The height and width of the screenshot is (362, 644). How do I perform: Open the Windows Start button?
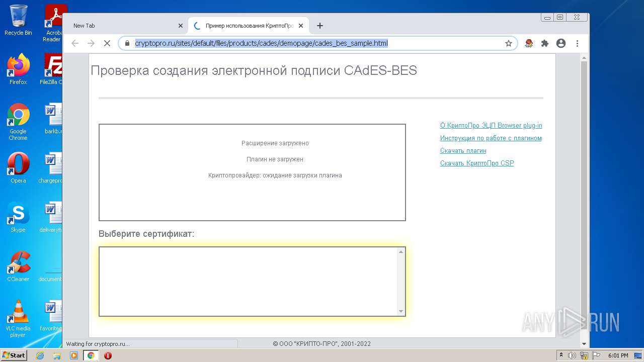pos(14,355)
